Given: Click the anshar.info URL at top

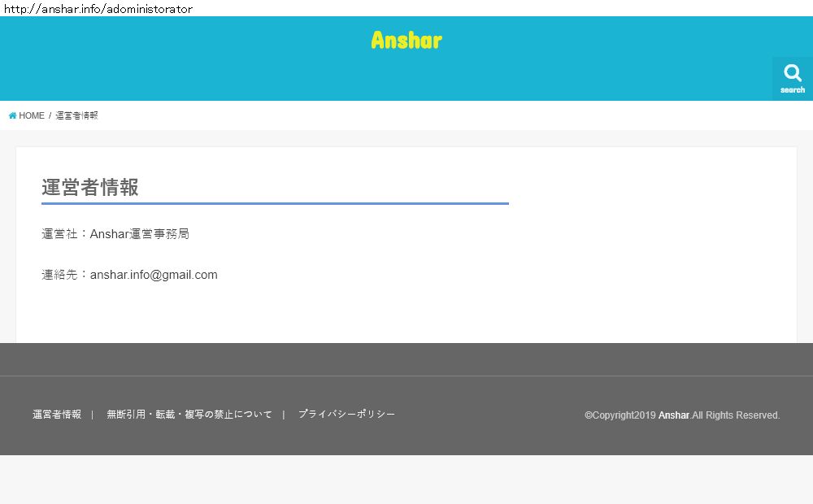Looking at the screenshot, I should coord(98,9).
